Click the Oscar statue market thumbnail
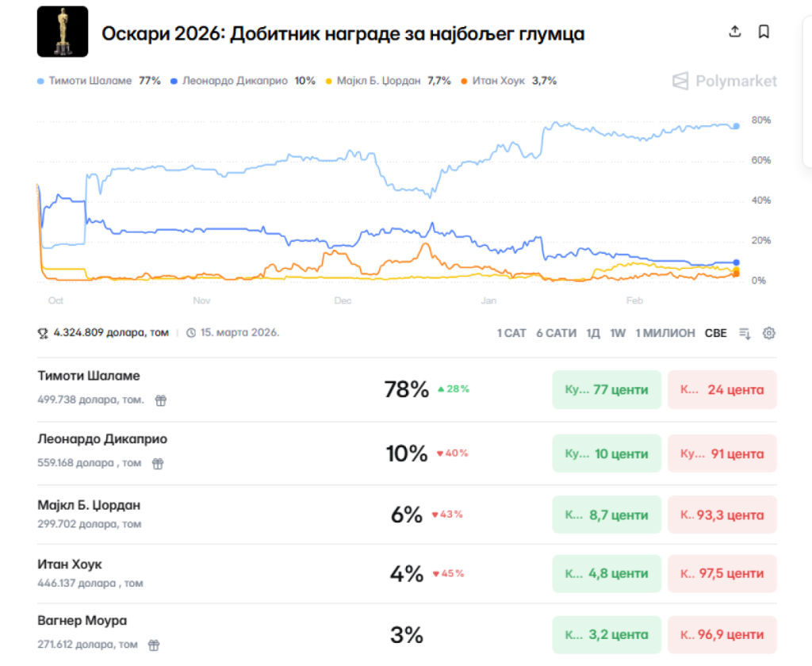The height and width of the screenshot is (666, 812). (x=63, y=32)
